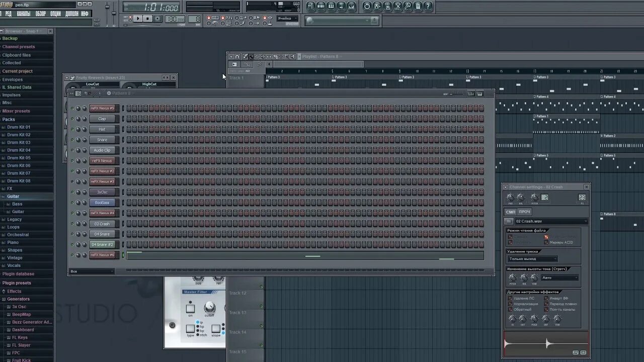Select the speaker playback tool in the Playlist toolbar

point(293,56)
